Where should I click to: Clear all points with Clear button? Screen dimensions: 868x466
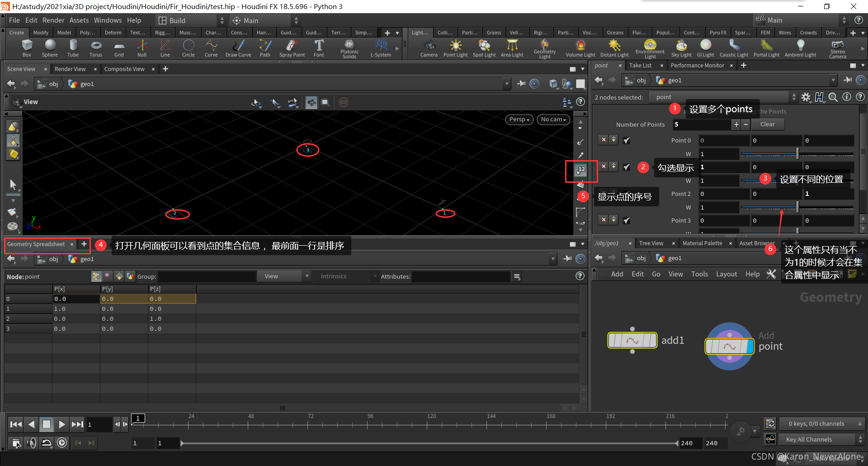[767, 124]
